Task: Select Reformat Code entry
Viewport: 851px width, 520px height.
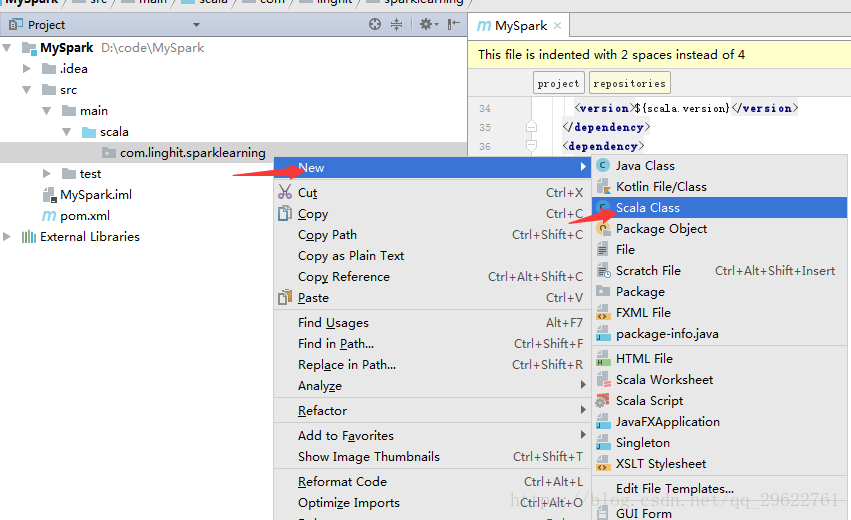Action: tap(432, 481)
